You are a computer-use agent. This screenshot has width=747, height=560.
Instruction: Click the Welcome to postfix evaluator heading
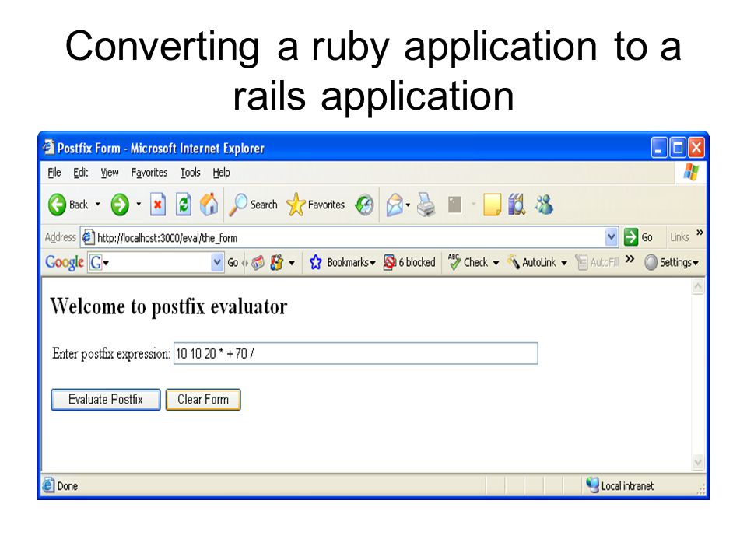[169, 306]
